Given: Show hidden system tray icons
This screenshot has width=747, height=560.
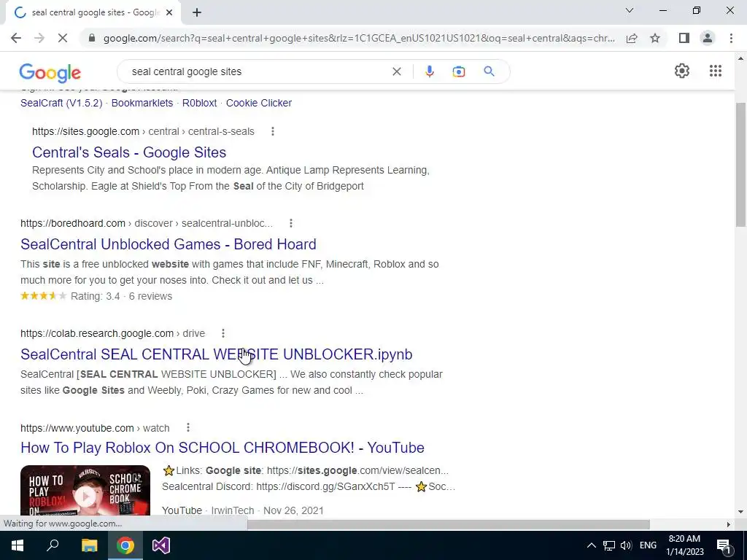Looking at the screenshot, I should (591, 545).
